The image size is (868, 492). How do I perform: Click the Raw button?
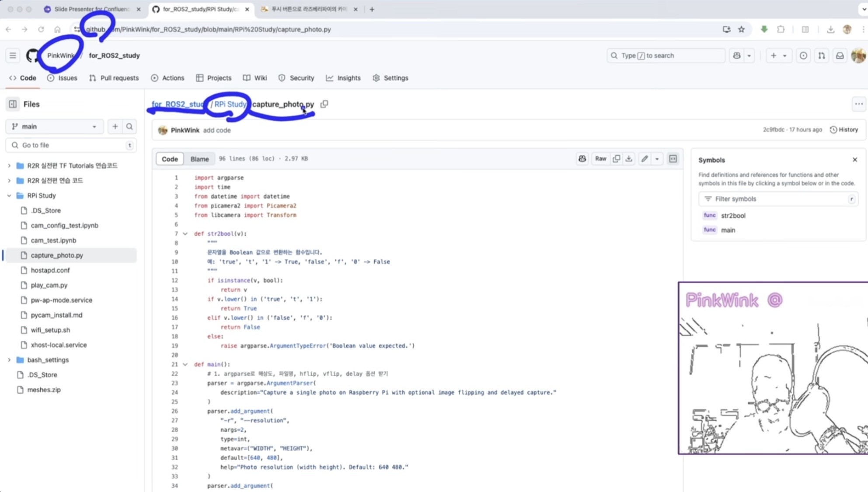click(x=600, y=159)
